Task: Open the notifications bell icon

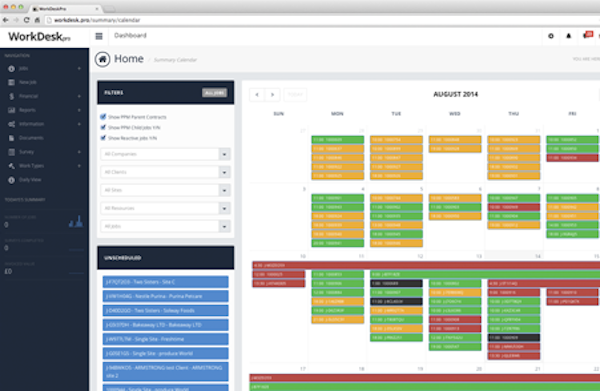Action: (x=568, y=36)
